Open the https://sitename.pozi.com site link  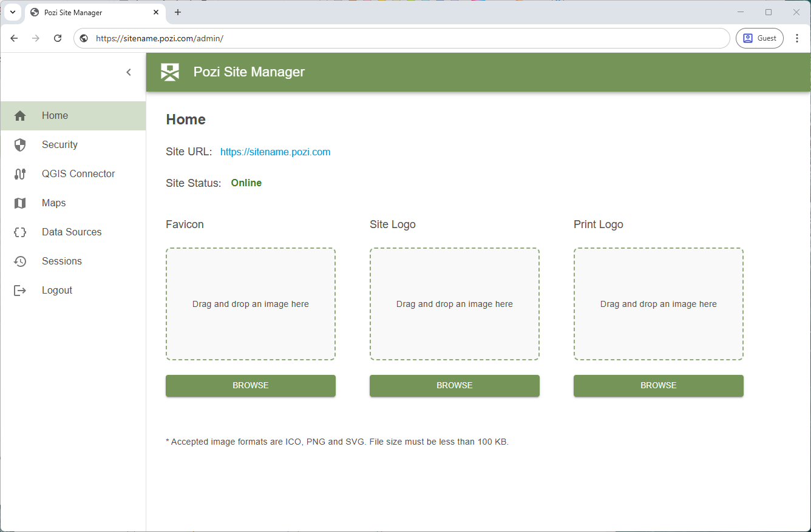pos(275,152)
